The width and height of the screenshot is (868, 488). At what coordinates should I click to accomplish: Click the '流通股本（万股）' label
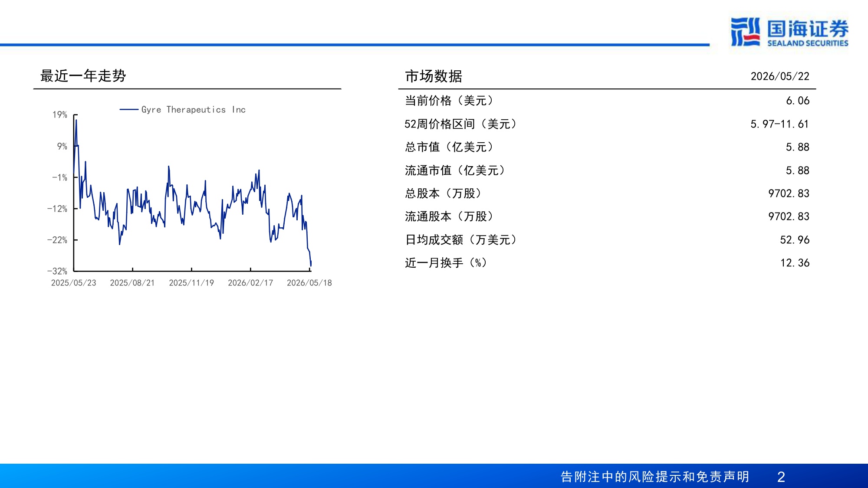(x=449, y=216)
